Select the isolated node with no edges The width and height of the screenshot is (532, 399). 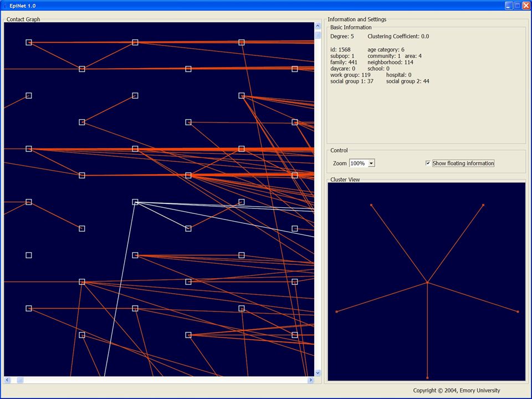[x=29, y=255]
